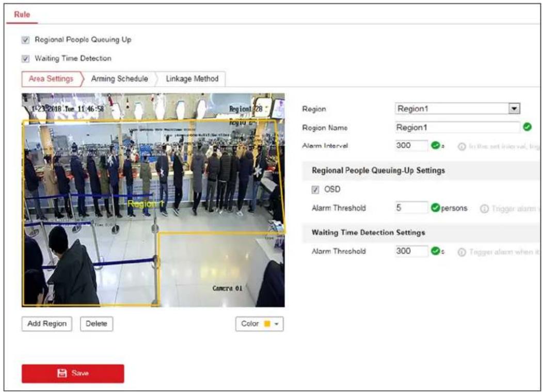The height and width of the screenshot is (392, 542).
Task: Toggle the OSD checkbox
Action: [315, 190]
